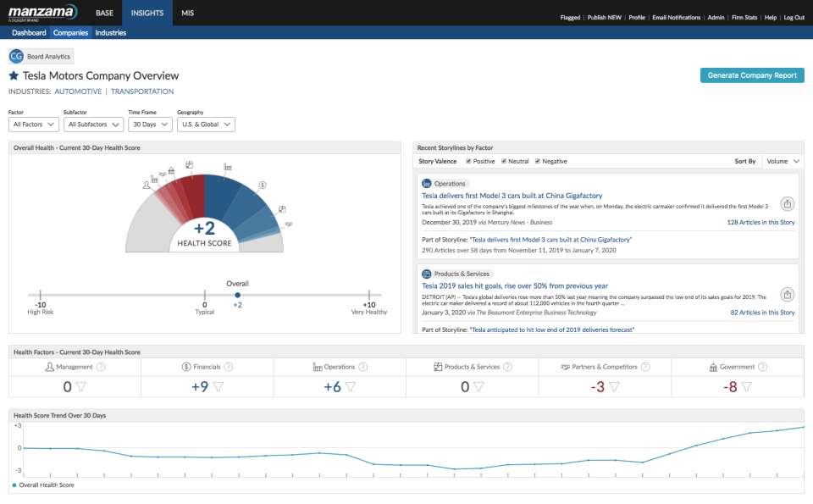Viewport: 813px width, 504px height.
Task: Click the Overall marker on health score scale
Action: (x=237, y=295)
